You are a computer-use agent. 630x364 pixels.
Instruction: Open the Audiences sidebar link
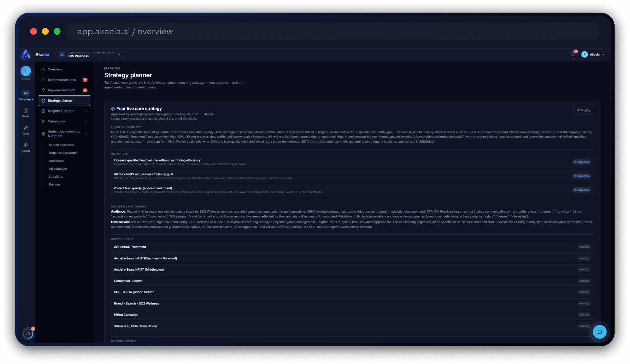tap(56, 161)
